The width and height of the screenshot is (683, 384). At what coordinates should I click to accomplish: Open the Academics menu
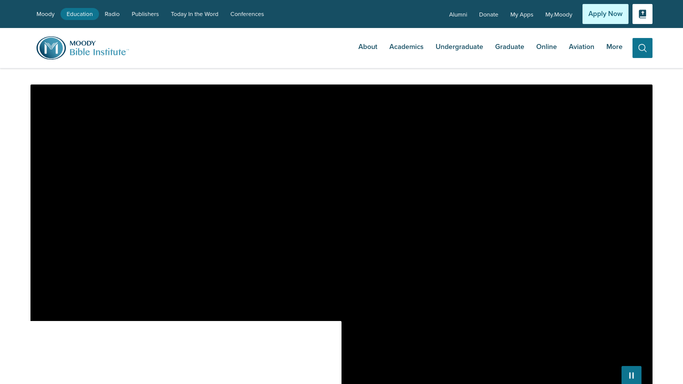pyautogui.click(x=406, y=47)
